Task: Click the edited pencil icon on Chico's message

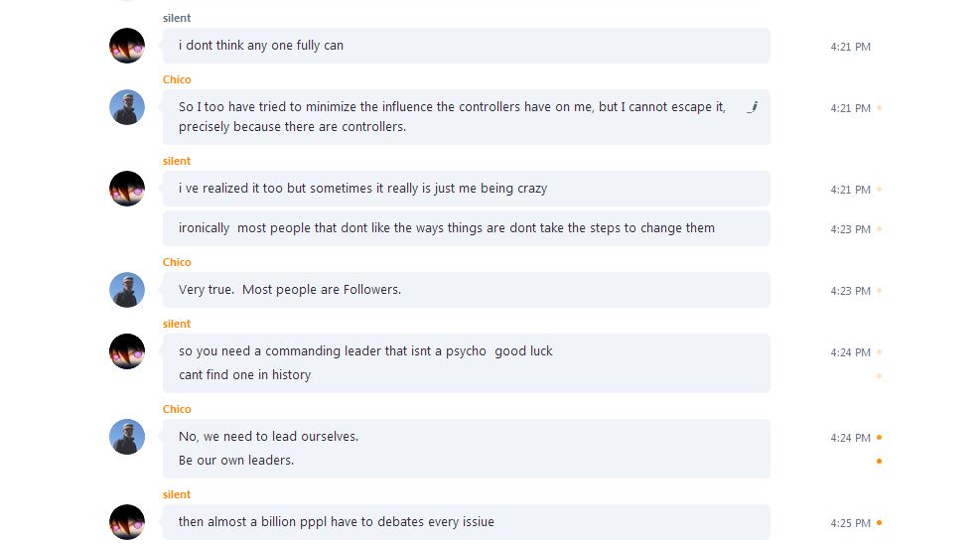Action: point(753,107)
